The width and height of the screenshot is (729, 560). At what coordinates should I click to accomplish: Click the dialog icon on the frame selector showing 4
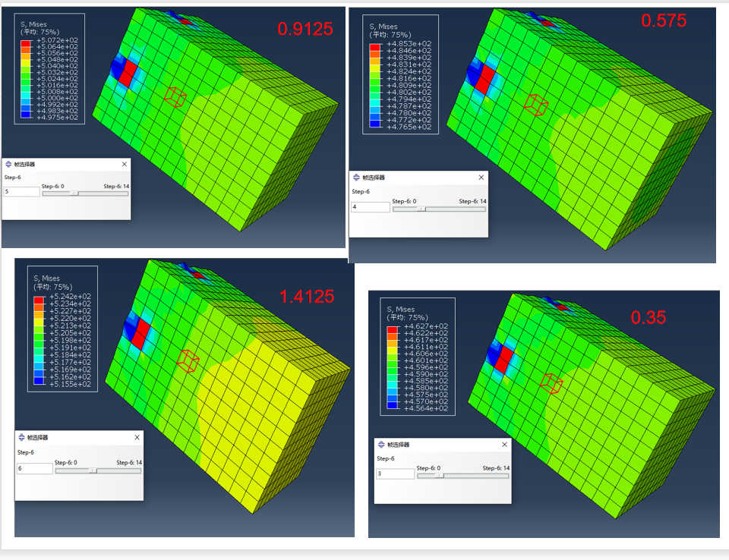pos(357,177)
